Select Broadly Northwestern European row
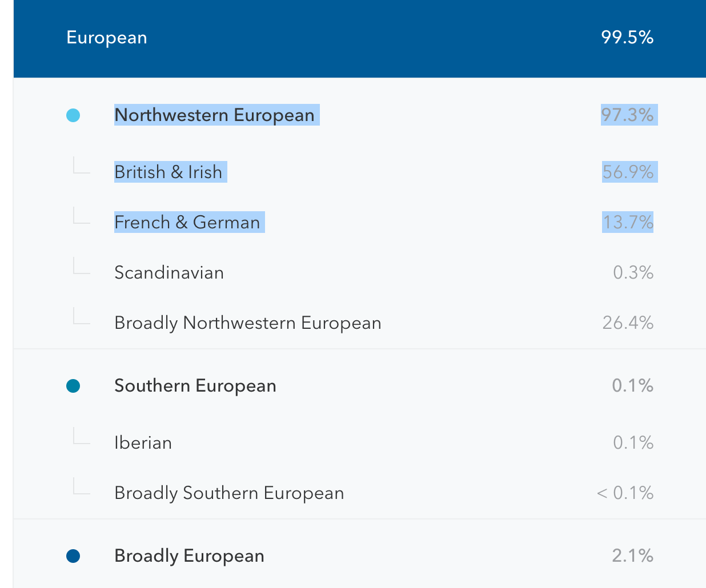 (x=248, y=323)
